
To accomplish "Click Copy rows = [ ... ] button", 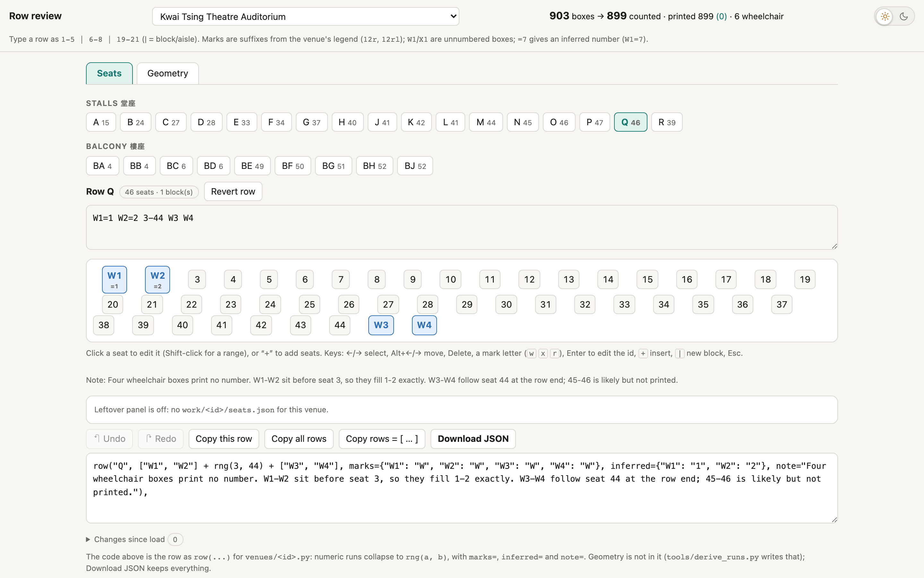I will pyautogui.click(x=382, y=439).
